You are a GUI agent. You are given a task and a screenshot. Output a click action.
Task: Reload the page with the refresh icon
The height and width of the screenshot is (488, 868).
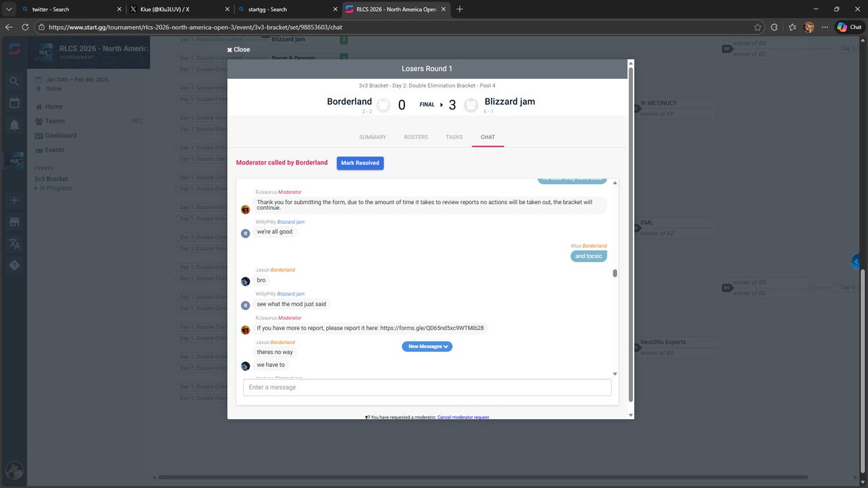point(25,27)
